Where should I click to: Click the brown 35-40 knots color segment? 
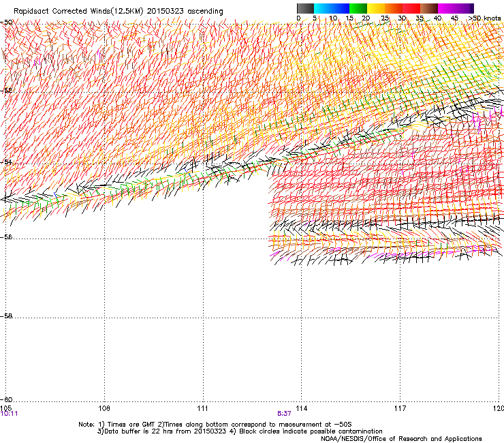tap(429, 8)
